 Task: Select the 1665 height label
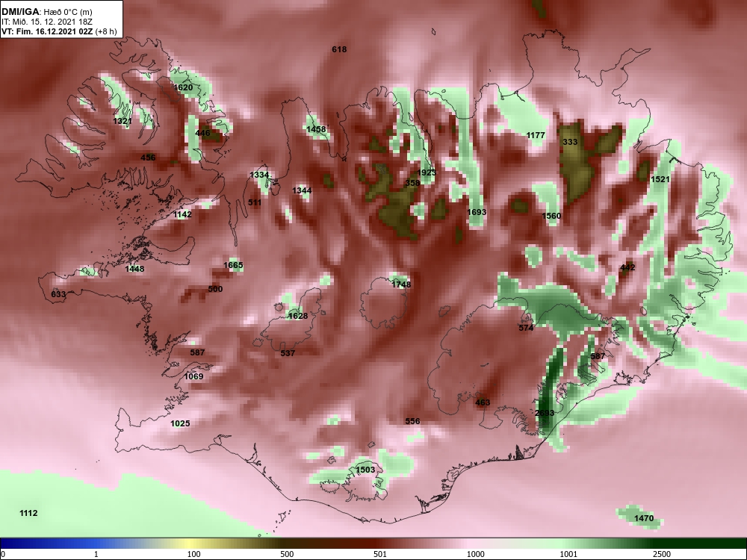pos(233,266)
